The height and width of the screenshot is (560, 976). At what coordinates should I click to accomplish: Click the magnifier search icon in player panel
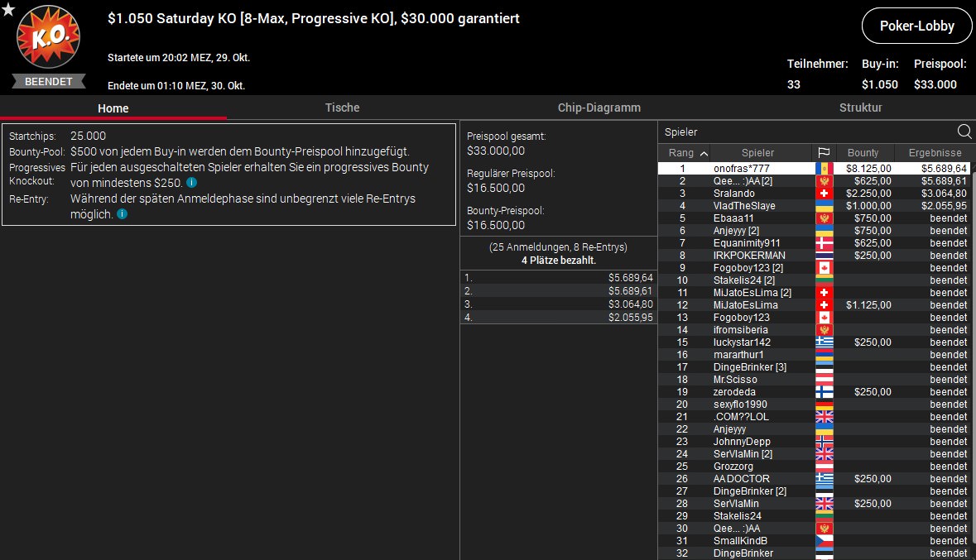pos(964,132)
